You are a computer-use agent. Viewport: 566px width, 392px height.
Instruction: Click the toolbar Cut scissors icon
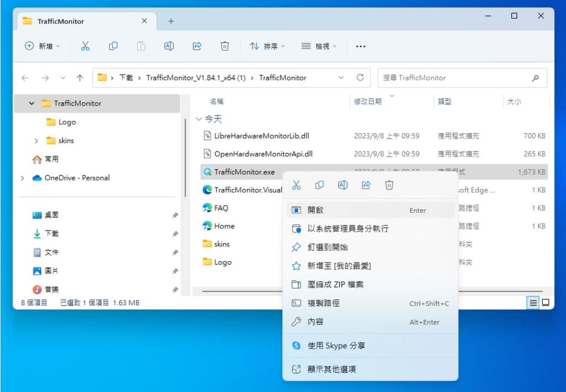85,46
